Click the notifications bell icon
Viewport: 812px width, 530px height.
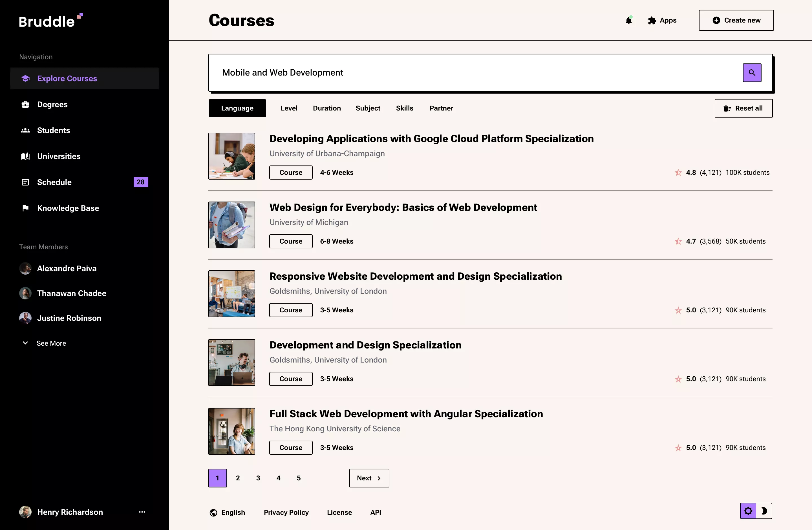[x=628, y=20]
